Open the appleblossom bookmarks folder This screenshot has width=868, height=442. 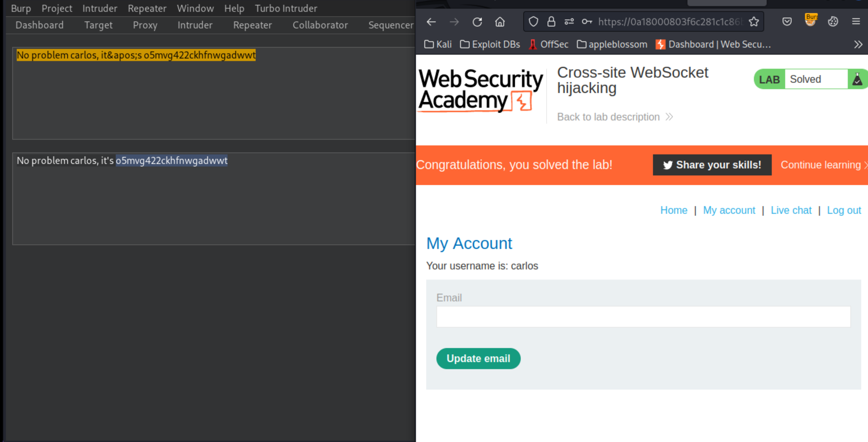pos(612,45)
